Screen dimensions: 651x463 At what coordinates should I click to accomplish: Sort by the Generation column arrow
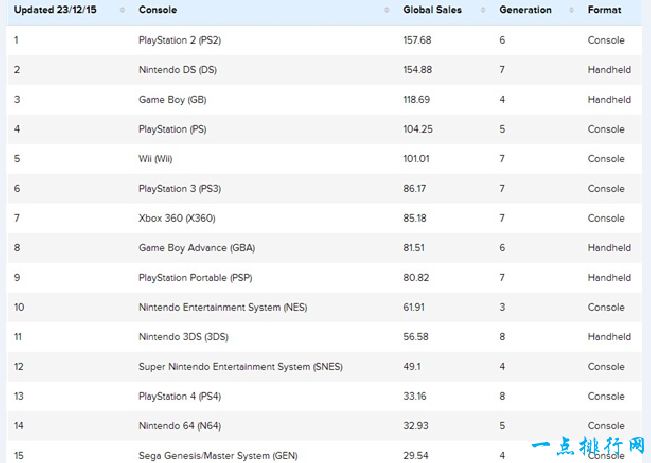click(571, 10)
